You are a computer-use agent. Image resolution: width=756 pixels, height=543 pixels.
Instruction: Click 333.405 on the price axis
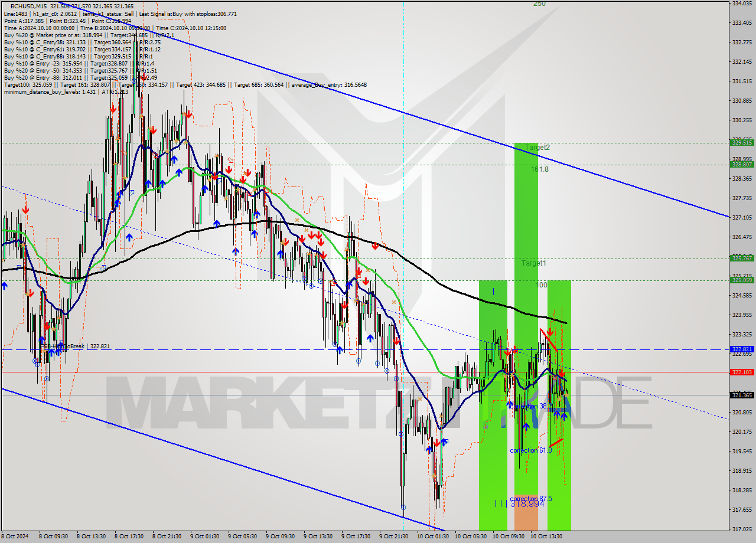pyautogui.click(x=742, y=22)
